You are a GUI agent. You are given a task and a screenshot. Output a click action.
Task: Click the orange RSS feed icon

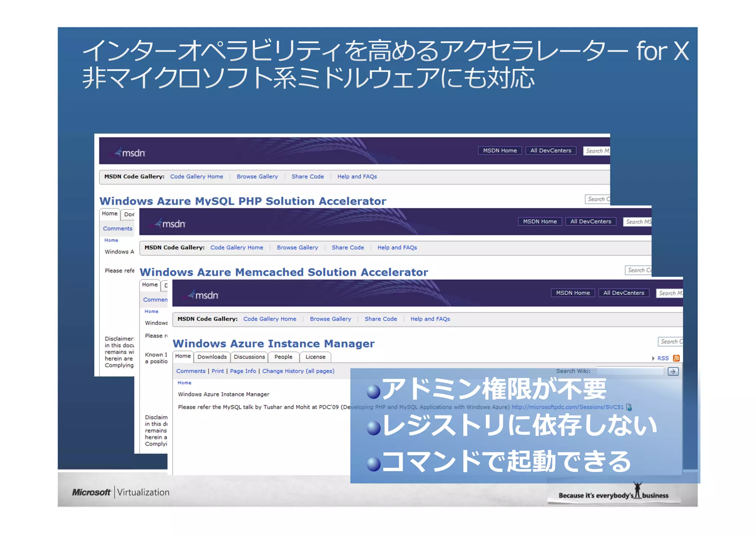(x=676, y=358)
